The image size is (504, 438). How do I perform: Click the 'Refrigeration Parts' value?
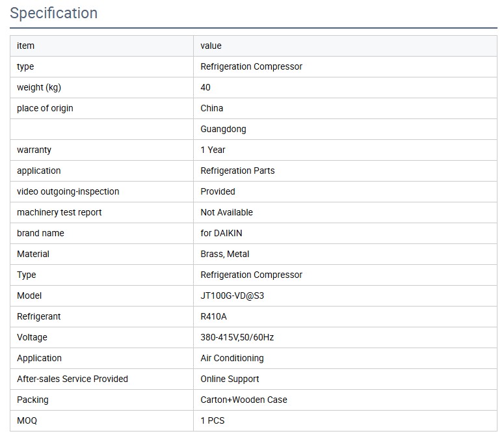pos(237,171)
